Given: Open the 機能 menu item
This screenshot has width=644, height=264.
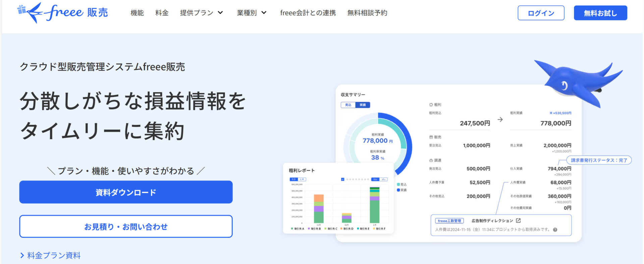Looking at the screenshot, I should tap(137, 13).
